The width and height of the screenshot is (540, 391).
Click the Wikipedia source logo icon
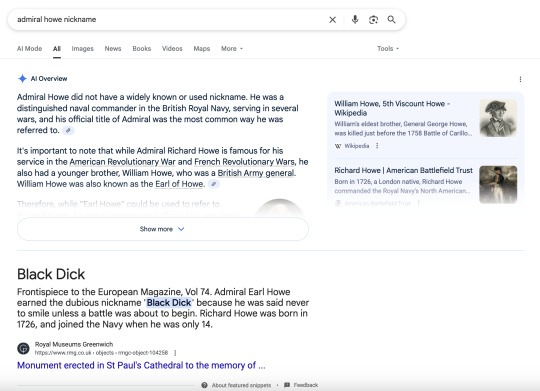(338, 146)
